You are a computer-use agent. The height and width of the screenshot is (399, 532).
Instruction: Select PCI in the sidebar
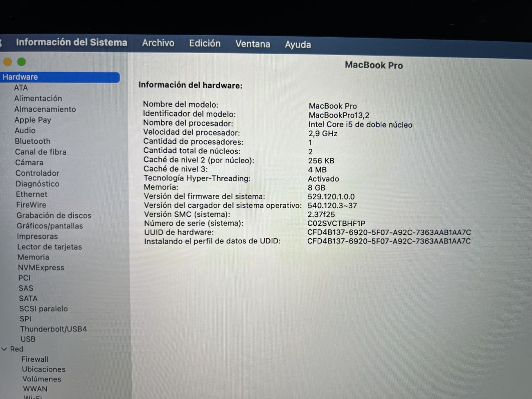24,278
